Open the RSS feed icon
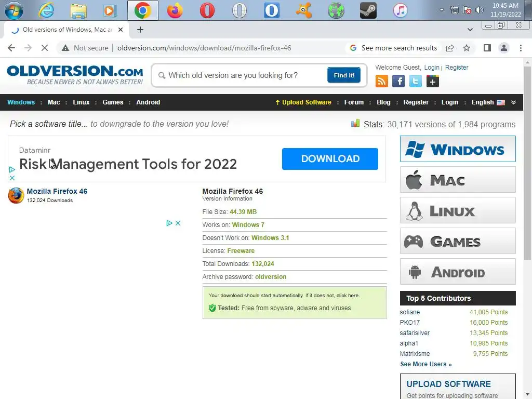Viewport: 532px width, 399px height. 382,81
